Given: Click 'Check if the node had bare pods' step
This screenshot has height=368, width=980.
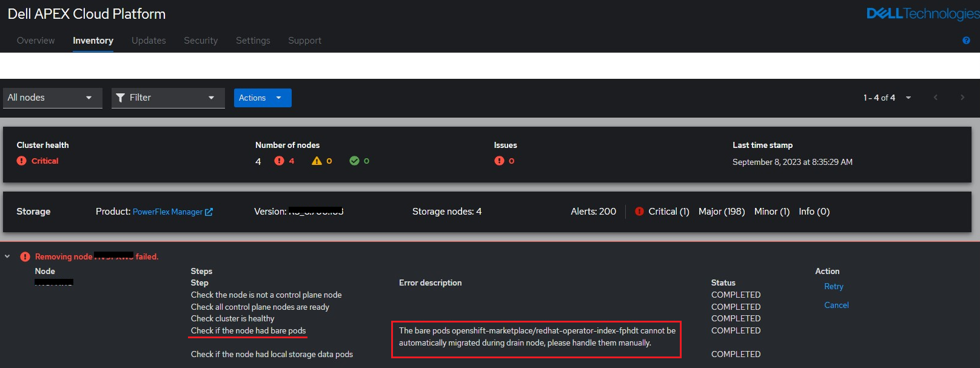Looking at the screenshot, I should [x=248, y=330].
